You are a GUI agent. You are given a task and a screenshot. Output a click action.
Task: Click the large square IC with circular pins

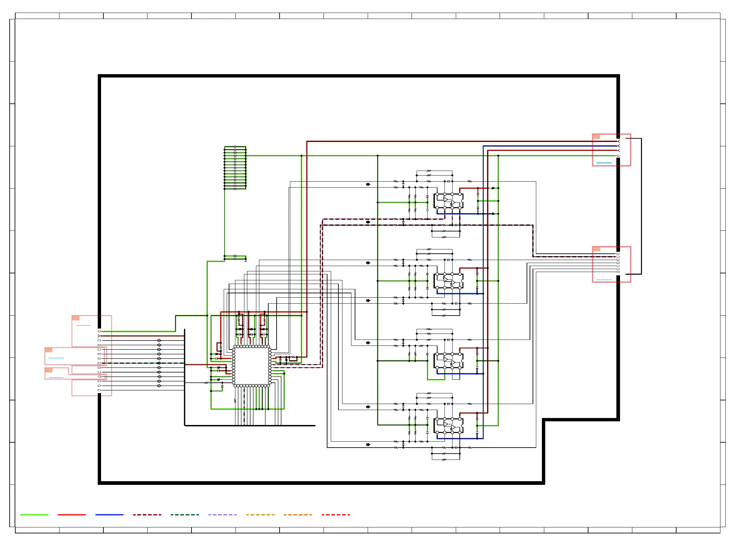tap(251, 366)
